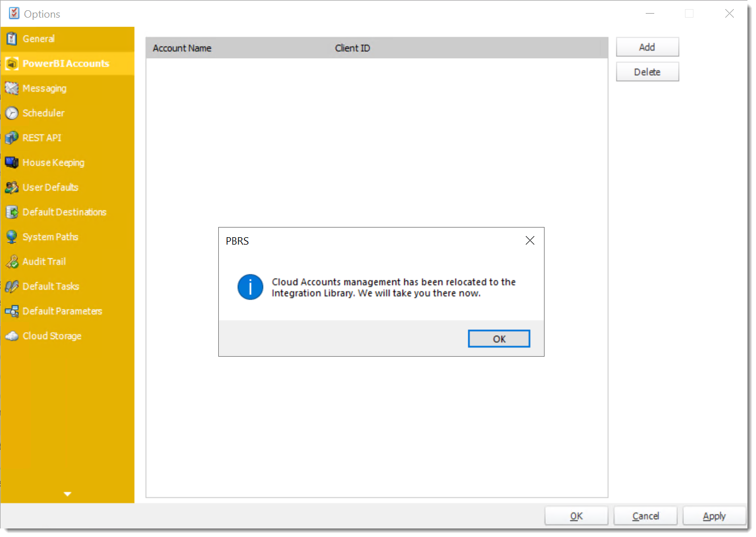Click the Client ID column header
This screenshot has height=537, width=756.
tap(351, 48)
